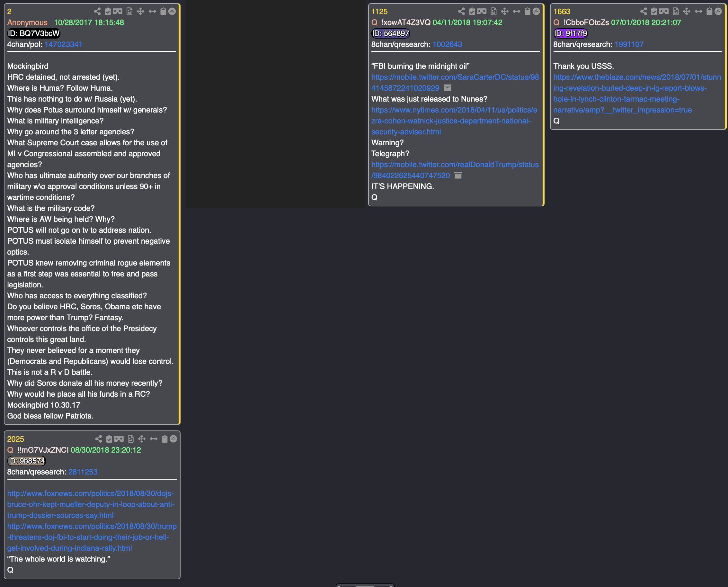Click Anonymous author name on post 2
728x587 pixels.
[27, 22]
